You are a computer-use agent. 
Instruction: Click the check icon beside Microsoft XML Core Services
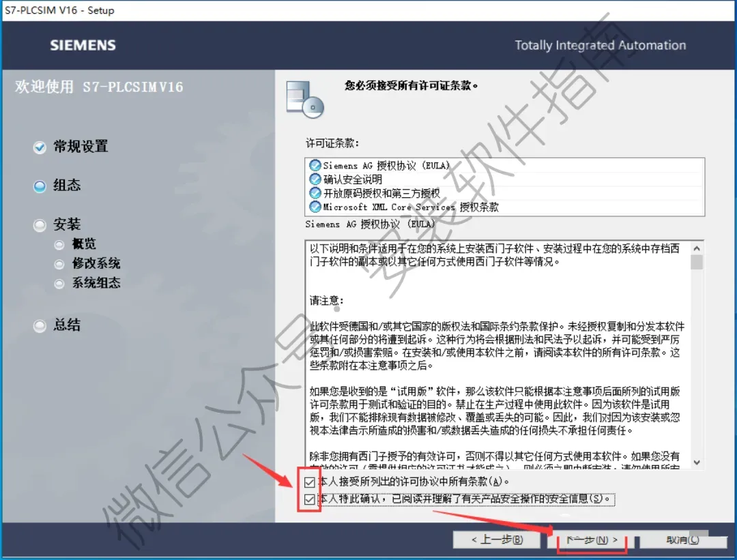point(315,207)
